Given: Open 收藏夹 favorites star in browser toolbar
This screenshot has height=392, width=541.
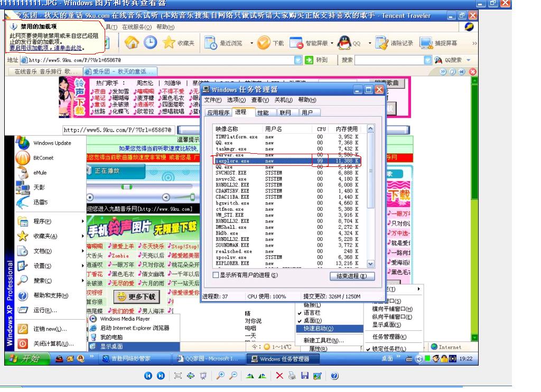Looking at the screenshot, I should 169,42.
